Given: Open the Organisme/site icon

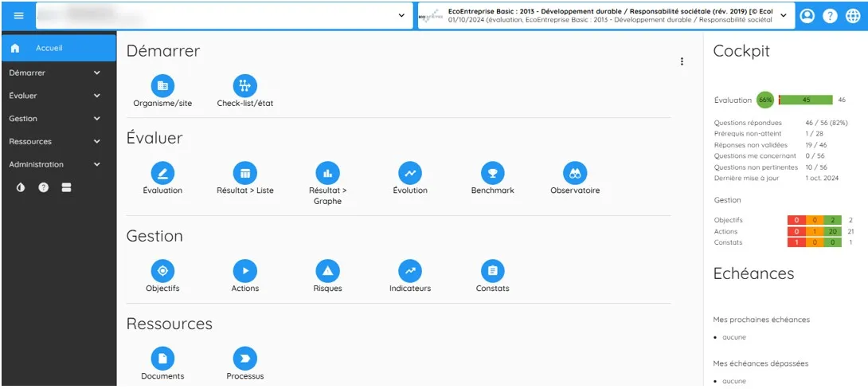Looking at the screenshot, I should coord(162,86).
